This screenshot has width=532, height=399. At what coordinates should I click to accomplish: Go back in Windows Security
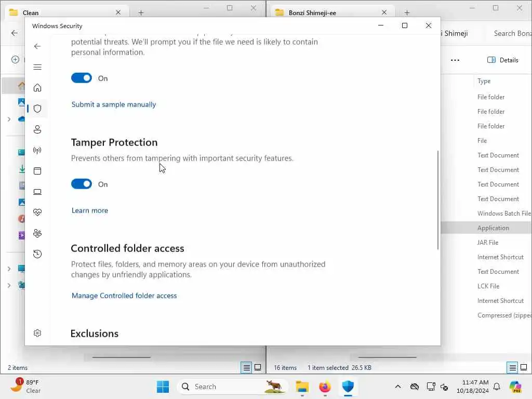point(37,46)
